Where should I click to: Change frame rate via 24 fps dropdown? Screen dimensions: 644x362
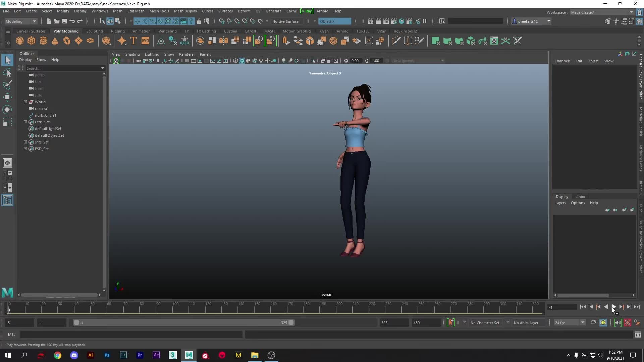tap(582, 322)
